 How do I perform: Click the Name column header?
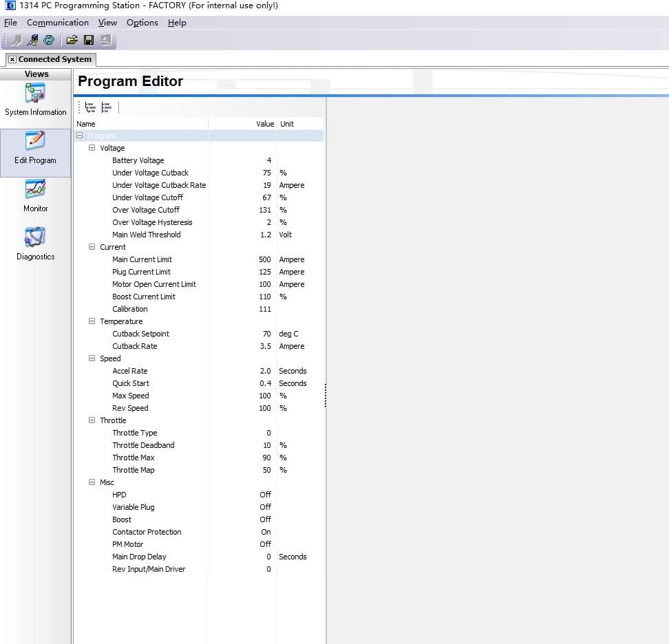141,124
